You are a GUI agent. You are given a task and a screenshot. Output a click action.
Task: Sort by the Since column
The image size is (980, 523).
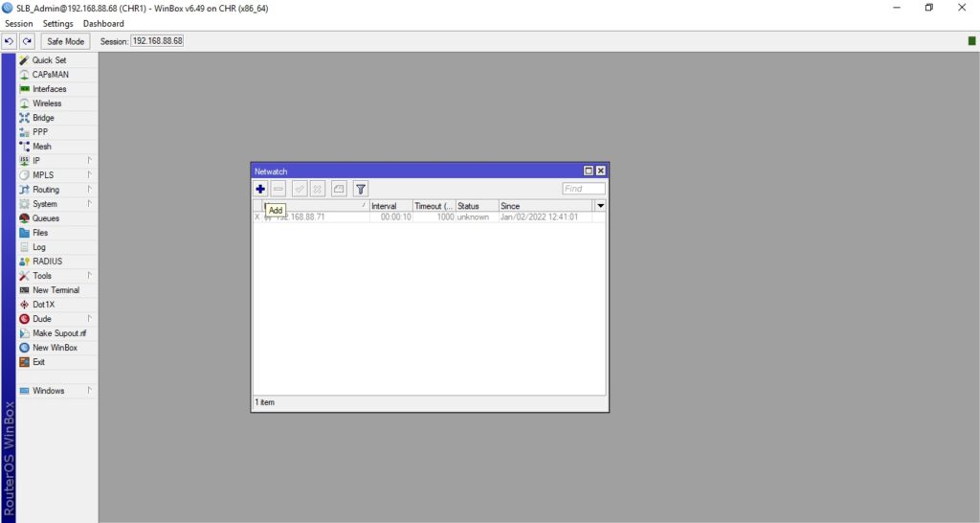click(x=546, y=206)
